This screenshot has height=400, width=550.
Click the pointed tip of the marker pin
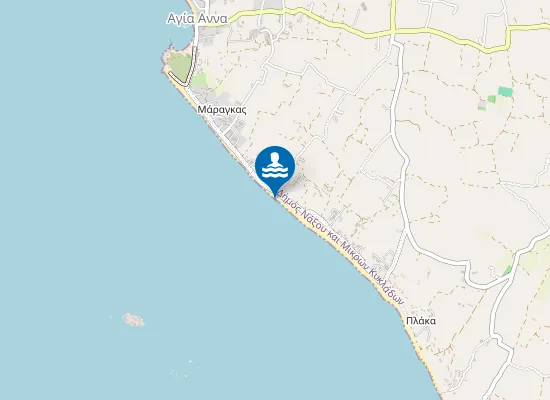point(275,197)
